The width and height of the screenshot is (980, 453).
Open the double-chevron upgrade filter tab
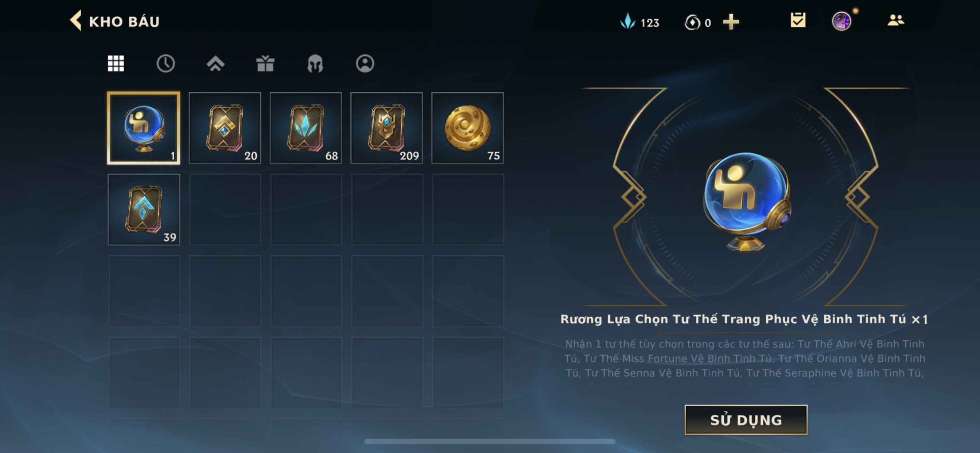[215, 63]
